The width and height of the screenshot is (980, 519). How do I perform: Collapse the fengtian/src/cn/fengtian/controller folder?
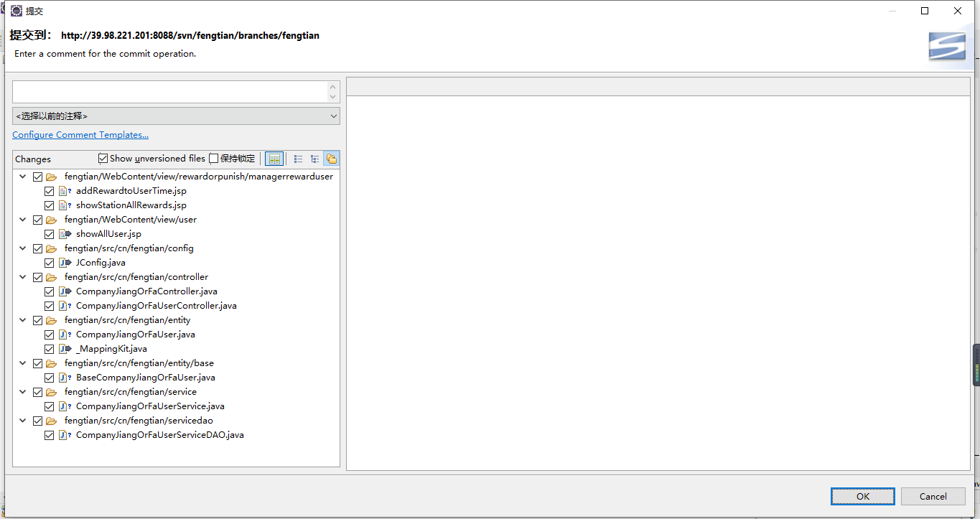pyautogui.click(x=23, y=277)
